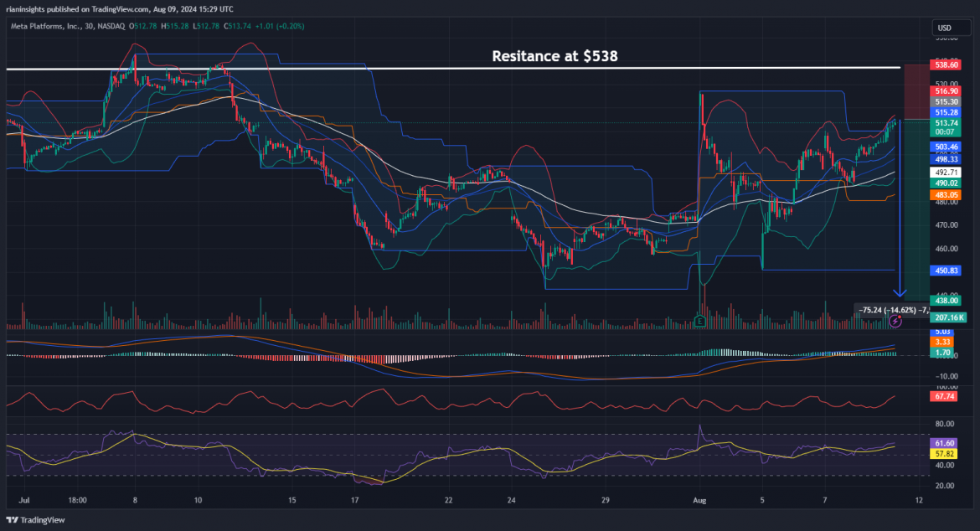Select the orange 483.05 price tag
The image size is (980, 531).
click(946, 194)
